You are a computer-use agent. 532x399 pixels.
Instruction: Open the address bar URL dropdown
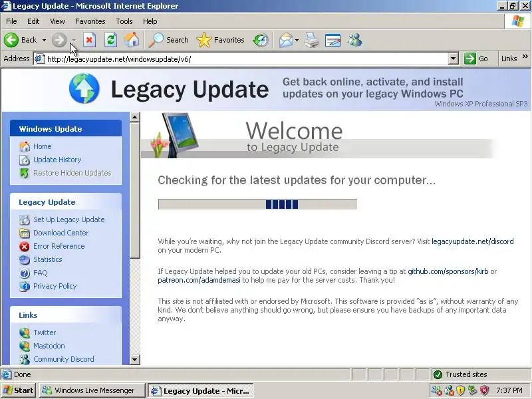click(x=454, y=59)
